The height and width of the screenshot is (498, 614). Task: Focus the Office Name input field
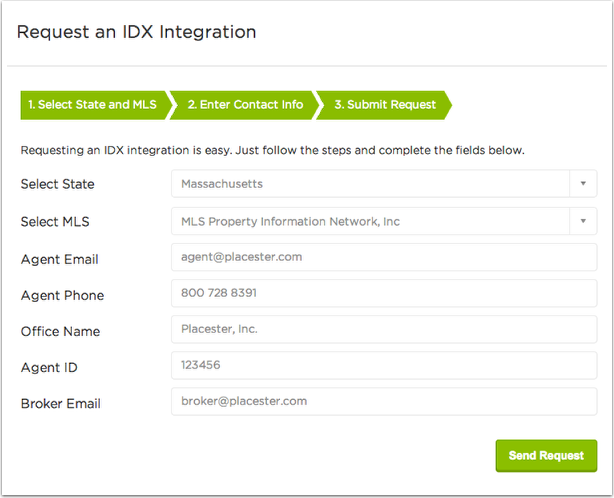point(384,329)
